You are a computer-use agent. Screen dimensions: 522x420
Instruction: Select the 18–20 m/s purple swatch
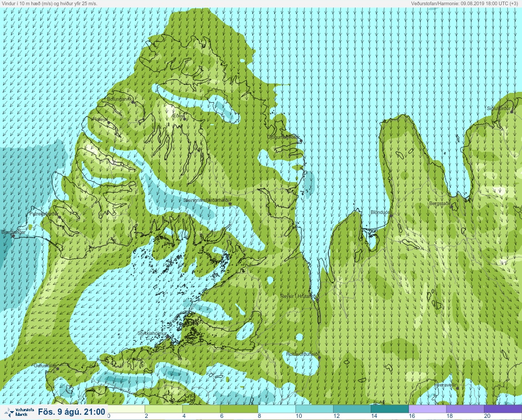click(465, 409)
